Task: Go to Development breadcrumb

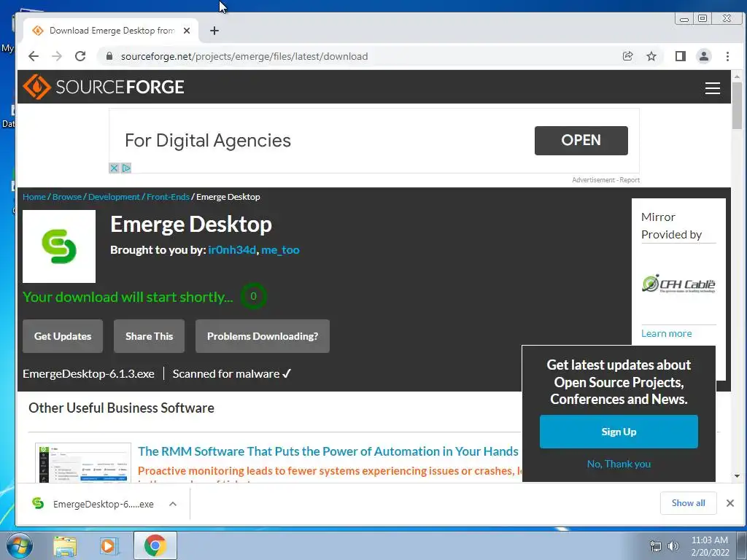Action: (114, 197)
